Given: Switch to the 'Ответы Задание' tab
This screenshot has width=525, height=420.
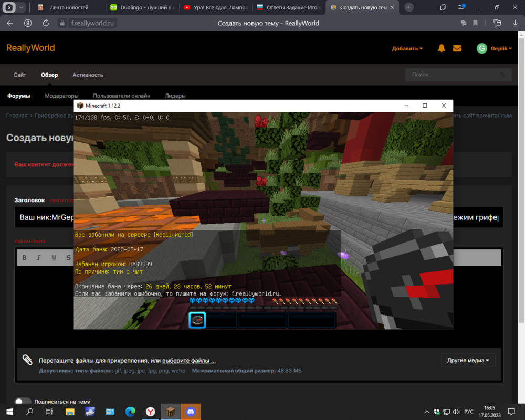Looking at the screenshot, I should [x=289, y=7].
